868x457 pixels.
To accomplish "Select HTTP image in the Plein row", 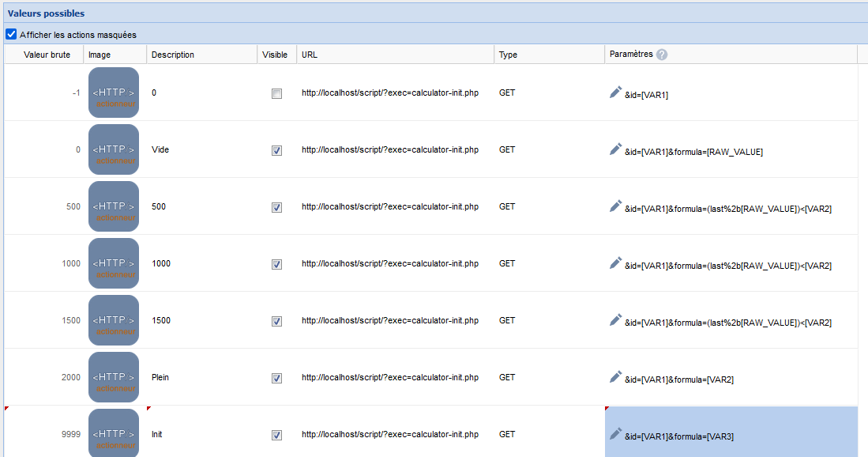I will coord(114,377).
